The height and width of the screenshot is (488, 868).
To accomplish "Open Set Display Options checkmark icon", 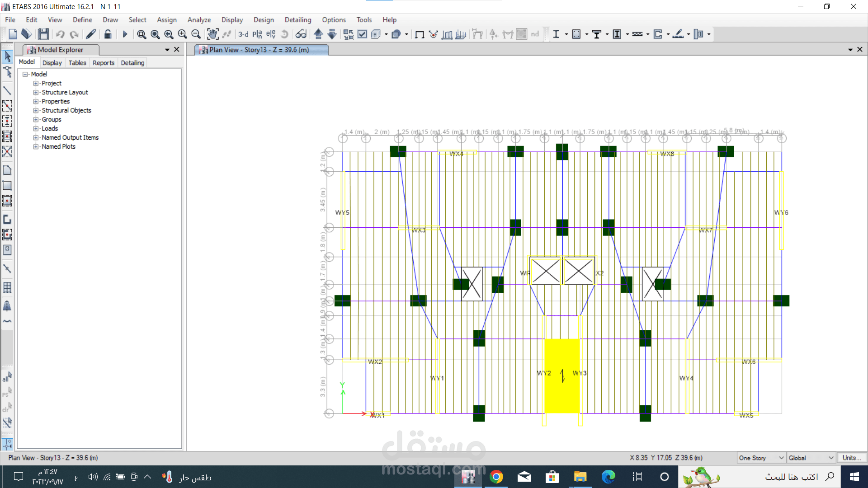I will [362, 34].
